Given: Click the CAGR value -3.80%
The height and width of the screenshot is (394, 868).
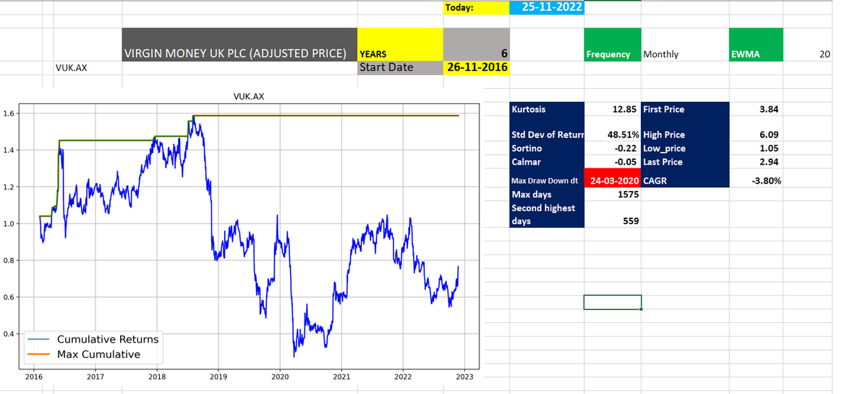Looking at the screenshot, I should coord(756,181).
